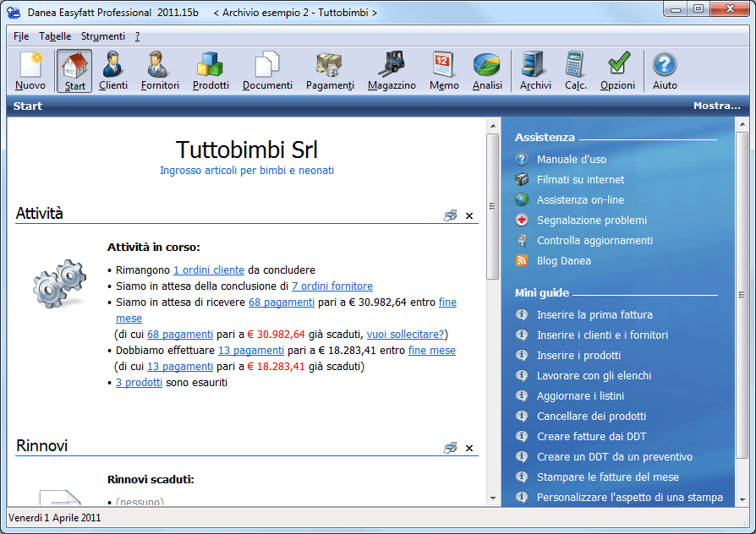This screenshot has width=756, height=534.
Task: Open Inserire i clienti e i fornitori guide
Action: pyautogui.click(x=602, y=335)
